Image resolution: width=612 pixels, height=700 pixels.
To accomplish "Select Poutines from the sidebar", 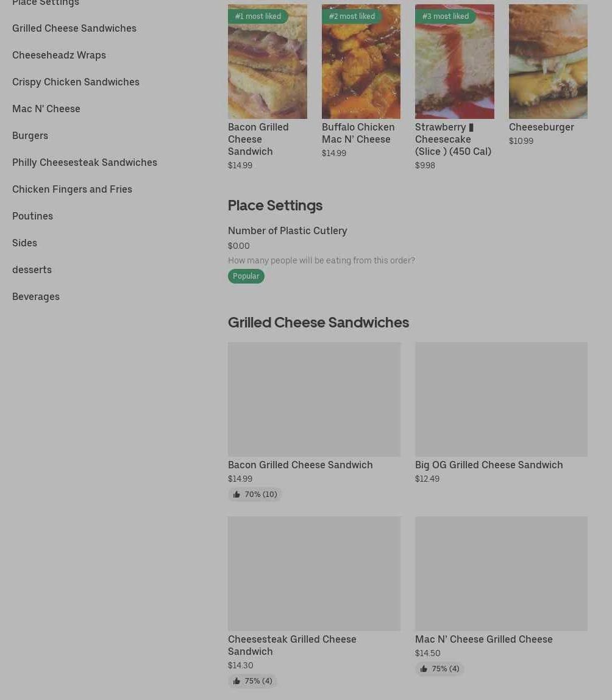I will click(32, 216).
